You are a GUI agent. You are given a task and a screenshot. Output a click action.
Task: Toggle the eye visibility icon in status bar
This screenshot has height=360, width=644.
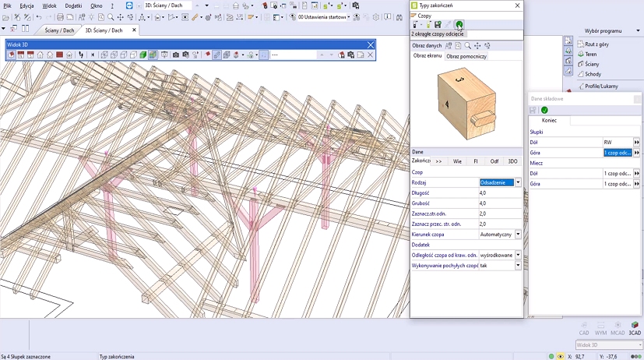560,356
